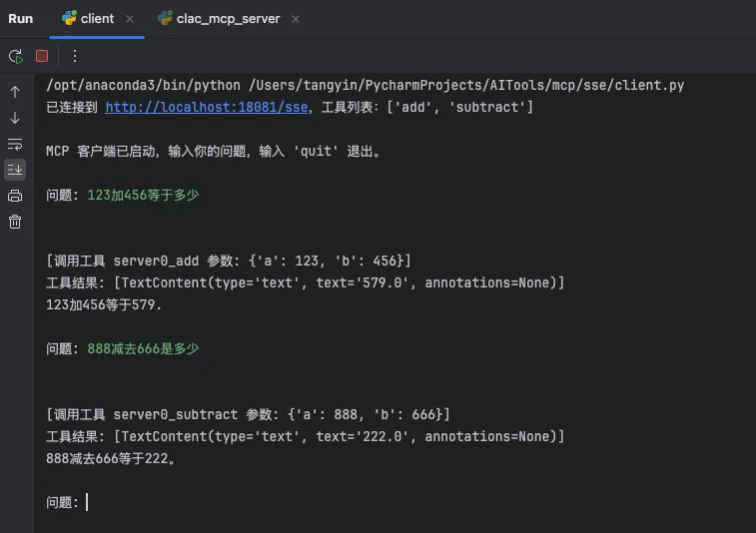Viewport: 756px width, 533px height.
Task: Toggle scroll to end of console
Action: point(15,169)
